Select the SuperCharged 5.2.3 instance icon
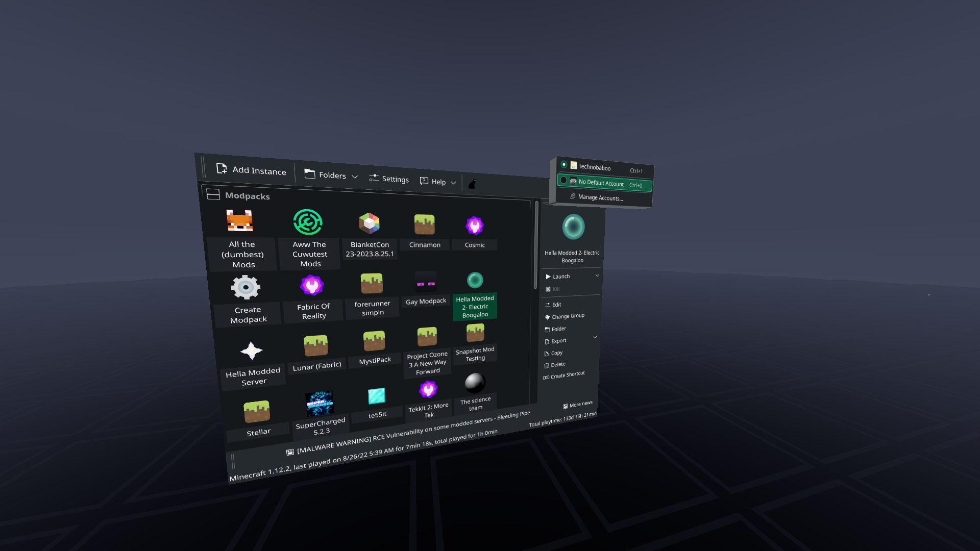The image size is (980, 551). [x=320, y=403]
